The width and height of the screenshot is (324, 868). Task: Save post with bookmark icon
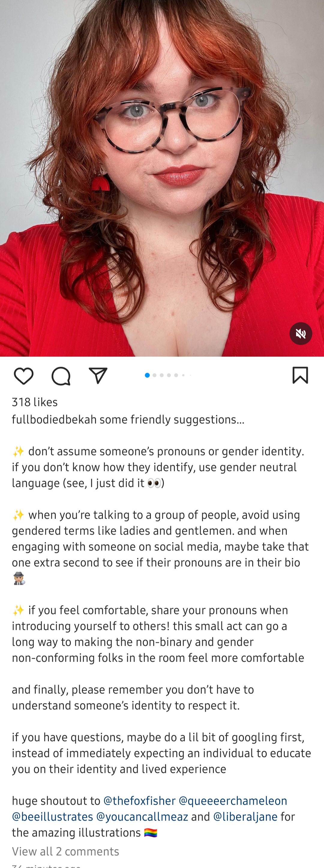point(300,375)
